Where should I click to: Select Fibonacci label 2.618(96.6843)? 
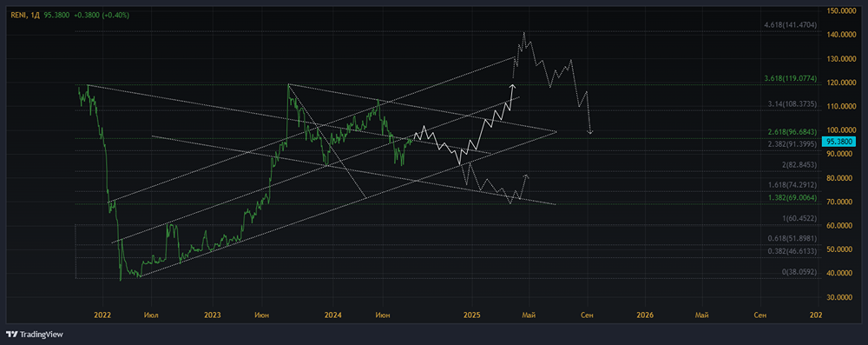tap(792, 132)
